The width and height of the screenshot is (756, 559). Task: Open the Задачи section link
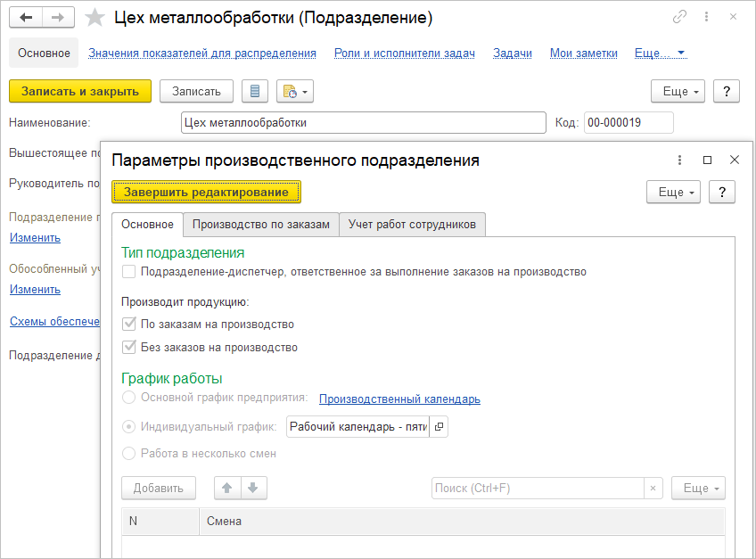513,53
